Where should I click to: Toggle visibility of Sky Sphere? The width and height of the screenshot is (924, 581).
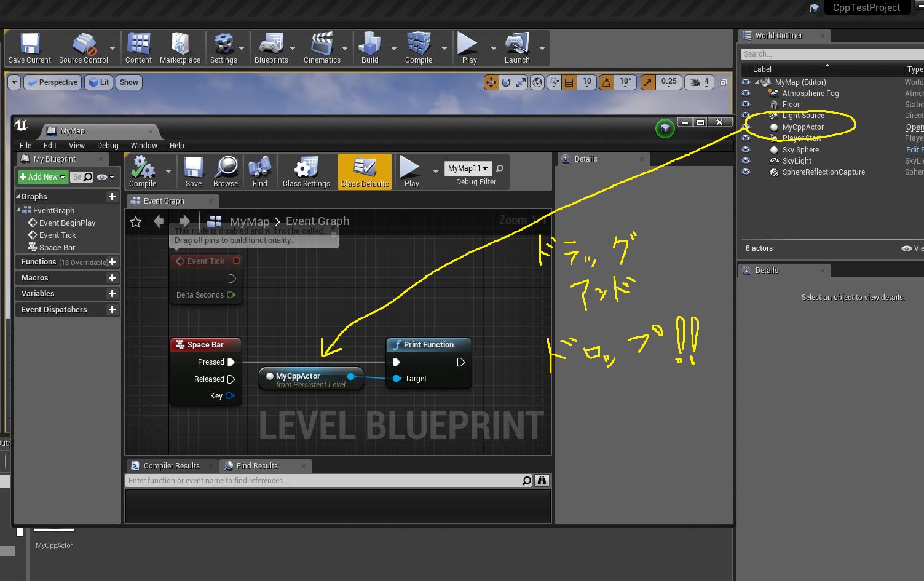coord(746,149)
